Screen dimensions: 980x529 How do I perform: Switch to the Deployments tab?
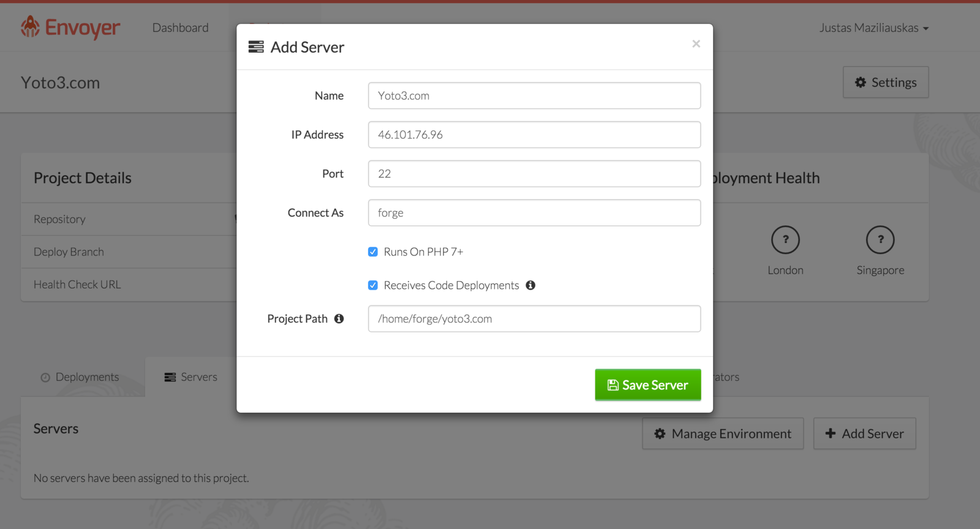click(x=80, y=377)
